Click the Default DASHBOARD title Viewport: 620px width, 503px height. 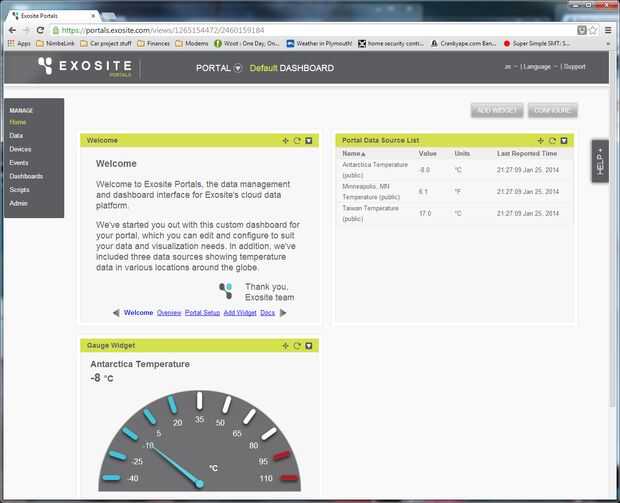point(292,68)
